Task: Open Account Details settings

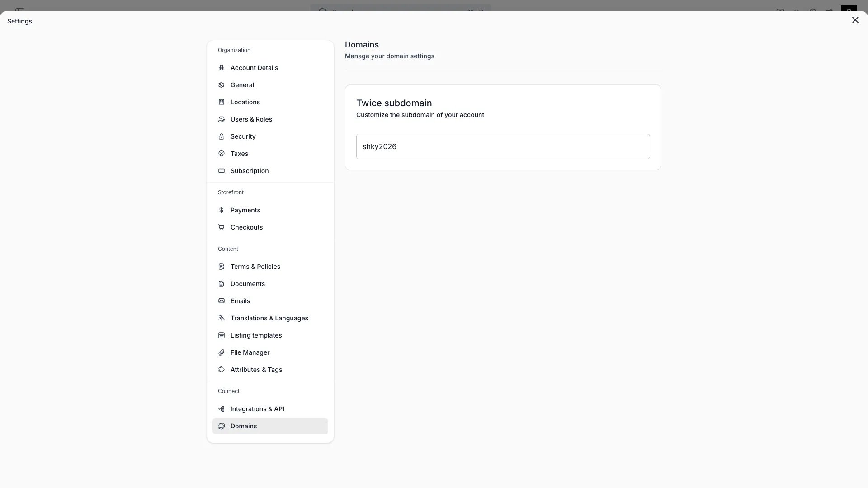Action: coord(270,68)
